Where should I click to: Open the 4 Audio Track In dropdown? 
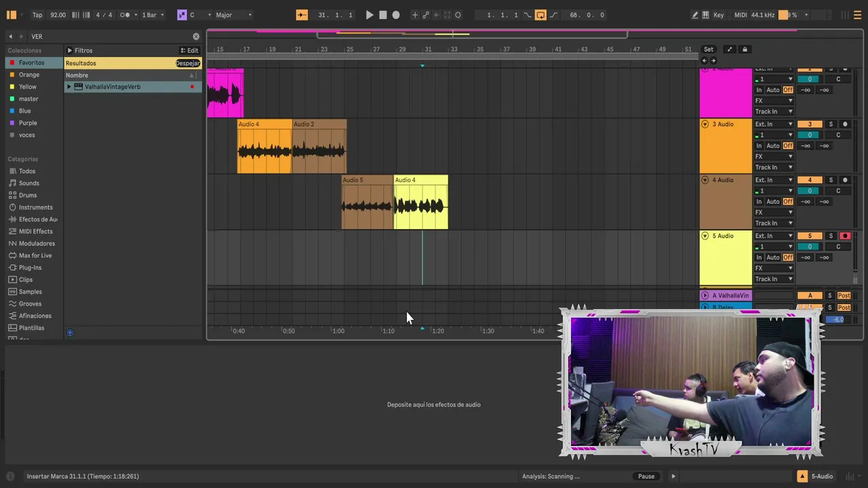coord(774,223)
